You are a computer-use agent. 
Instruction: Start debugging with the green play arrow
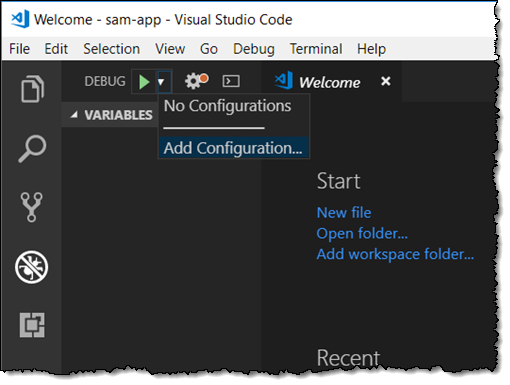tap(144, 82)
